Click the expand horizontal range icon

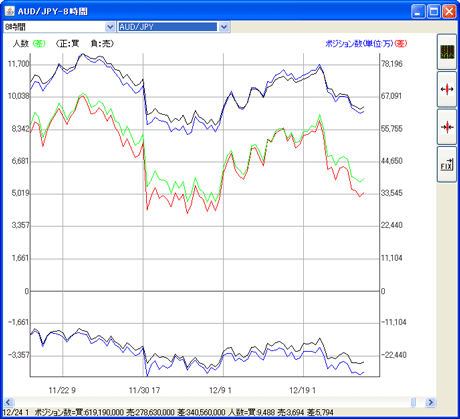tap(447, 89)
